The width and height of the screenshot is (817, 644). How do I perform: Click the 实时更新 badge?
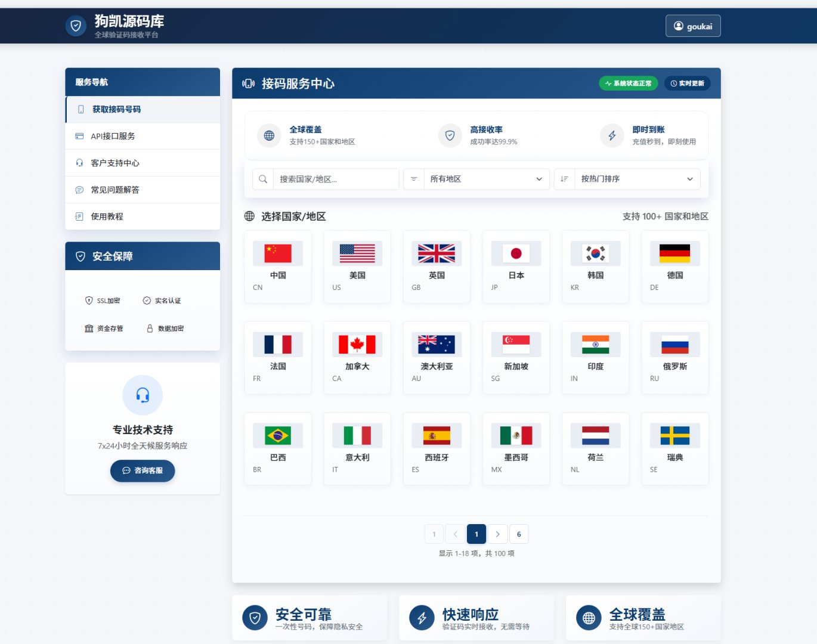687,83
